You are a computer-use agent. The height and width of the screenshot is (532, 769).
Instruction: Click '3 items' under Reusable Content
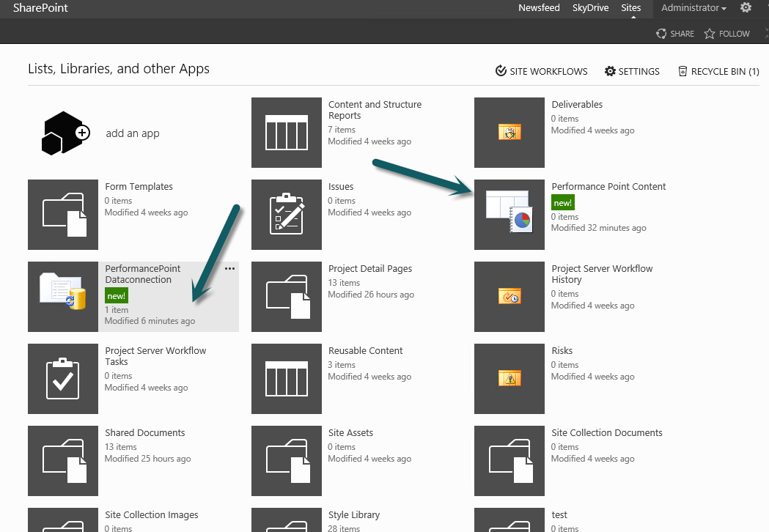[342, 365]
